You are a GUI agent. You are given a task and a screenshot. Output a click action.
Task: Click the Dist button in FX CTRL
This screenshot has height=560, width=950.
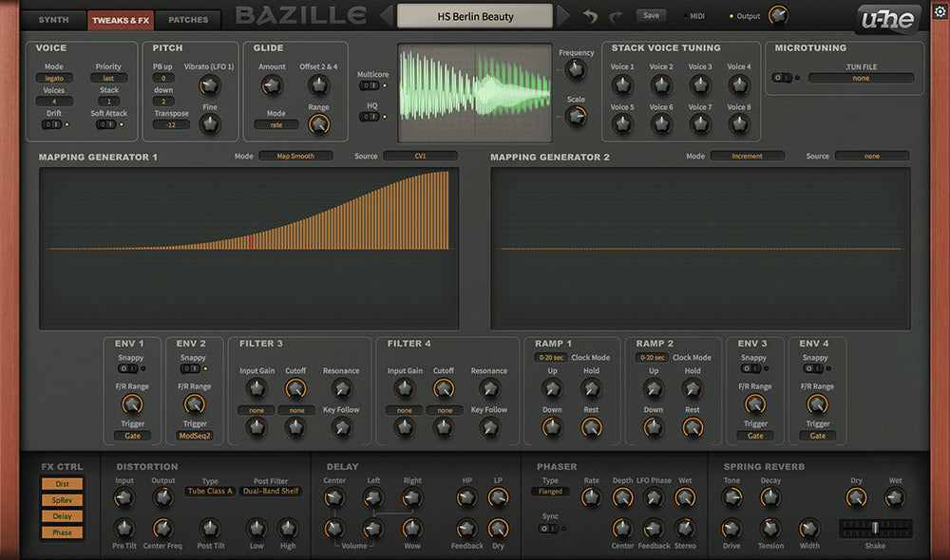[62, 484]
